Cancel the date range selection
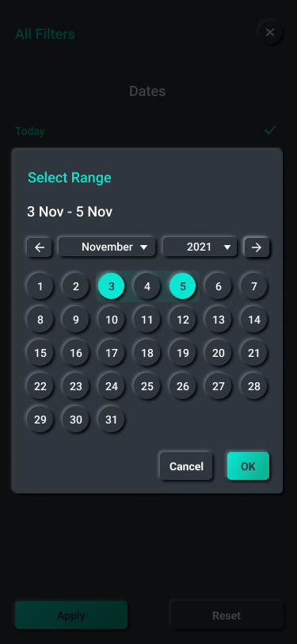Viewport: 297px width, 644px height. pyautogui.click(x=186, y=466)
